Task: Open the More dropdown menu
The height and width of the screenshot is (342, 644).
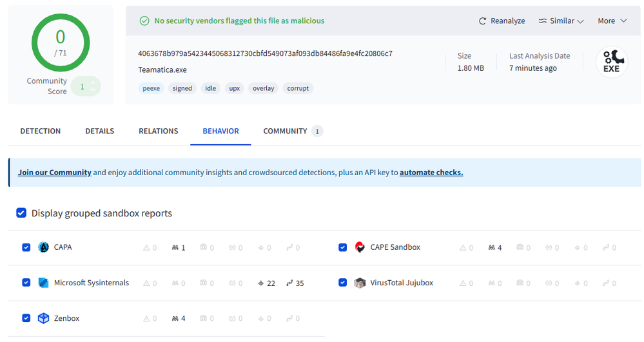Action: pos(612,21)
